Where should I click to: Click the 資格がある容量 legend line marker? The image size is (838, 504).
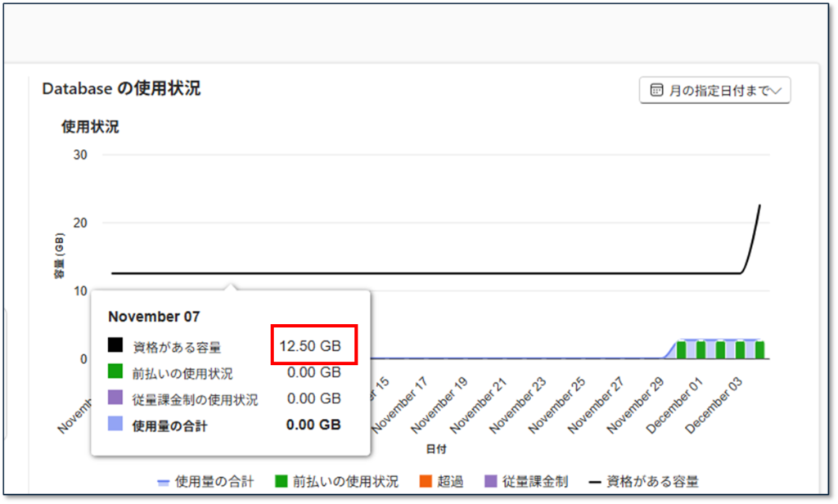click(595, 481)
